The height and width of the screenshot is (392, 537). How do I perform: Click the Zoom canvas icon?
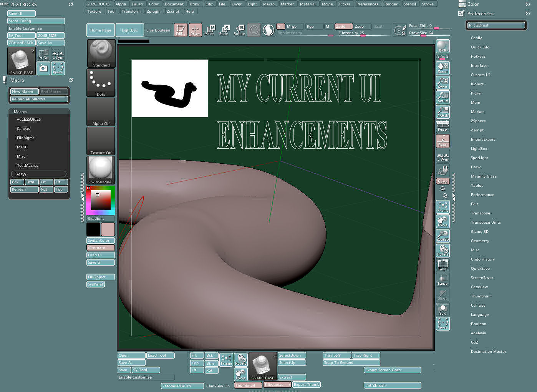(443, 82)
